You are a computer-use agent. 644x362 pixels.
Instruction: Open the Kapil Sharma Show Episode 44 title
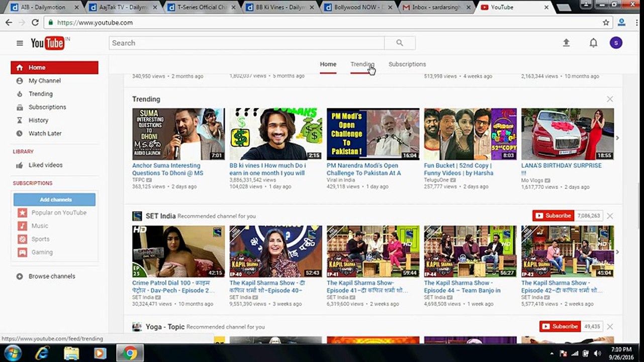click(462, 287)
